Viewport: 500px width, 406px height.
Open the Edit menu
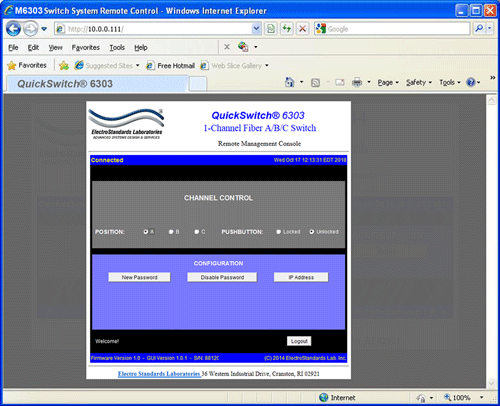33,48
